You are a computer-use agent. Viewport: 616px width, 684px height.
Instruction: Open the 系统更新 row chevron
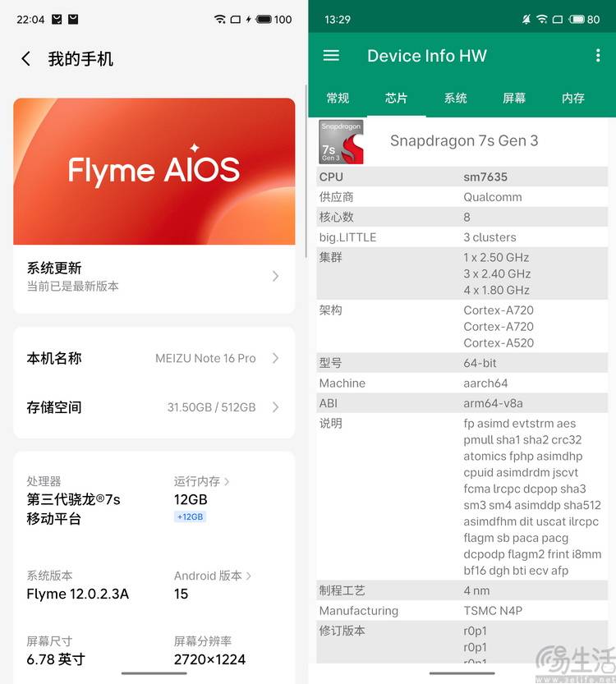tap(275, 276)
